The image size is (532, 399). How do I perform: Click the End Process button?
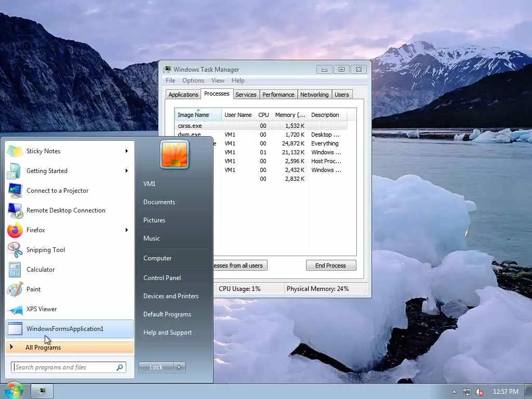coord(331,265)
